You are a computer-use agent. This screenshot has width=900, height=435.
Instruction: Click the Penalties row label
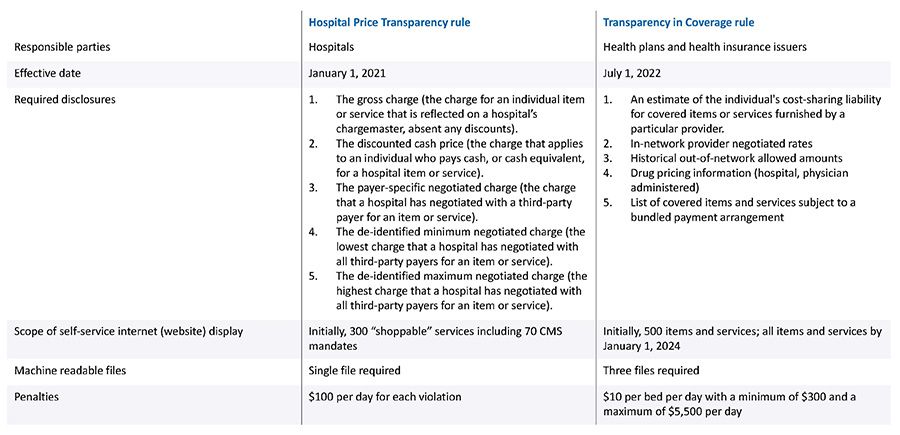tap(35, 397)
